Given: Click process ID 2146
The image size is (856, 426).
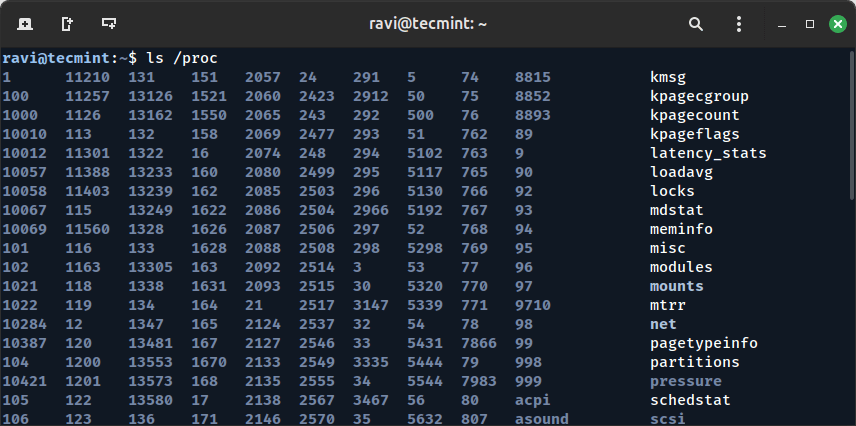Looking at the screenshot, I should [x=263, y=419].
